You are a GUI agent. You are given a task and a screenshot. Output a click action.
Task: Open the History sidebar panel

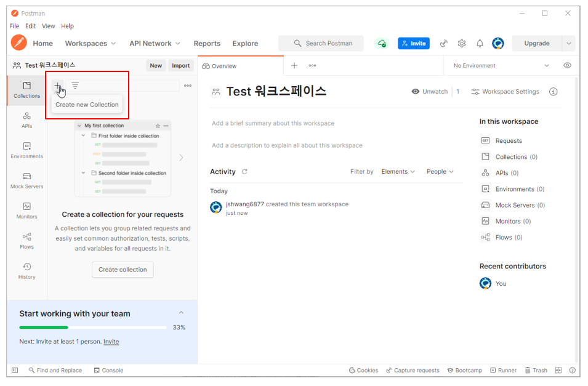click(x=26, y=271)
